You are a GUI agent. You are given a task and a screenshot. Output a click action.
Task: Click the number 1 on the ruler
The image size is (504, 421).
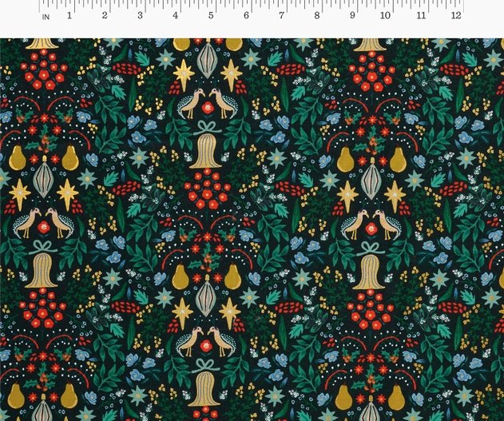pos(69,15)
